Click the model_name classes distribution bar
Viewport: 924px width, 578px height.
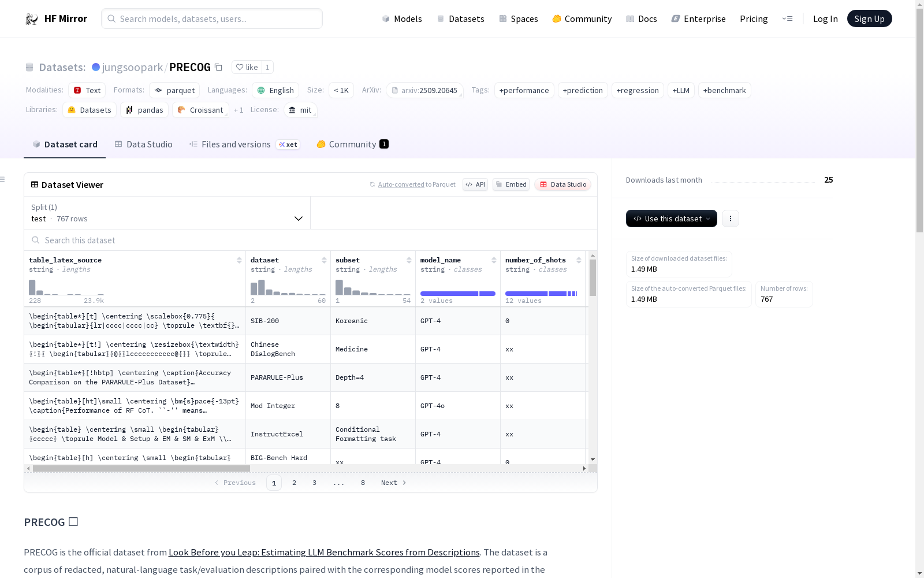(x=458, y=294)
